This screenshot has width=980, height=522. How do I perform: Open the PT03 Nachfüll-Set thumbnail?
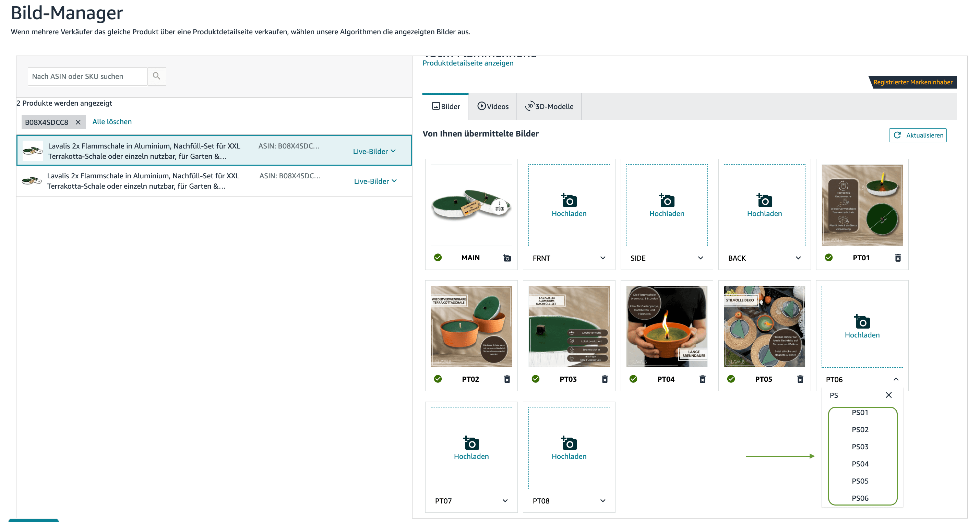tap(569, 327)
